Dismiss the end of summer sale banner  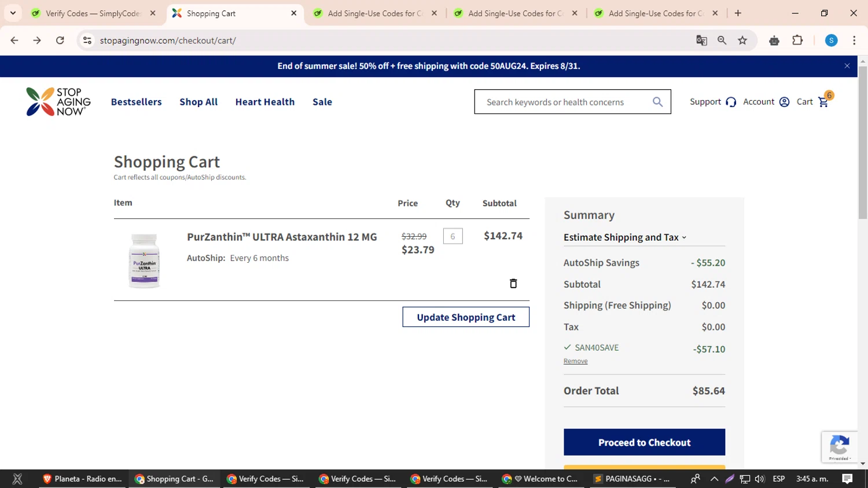tap(847, 66)
